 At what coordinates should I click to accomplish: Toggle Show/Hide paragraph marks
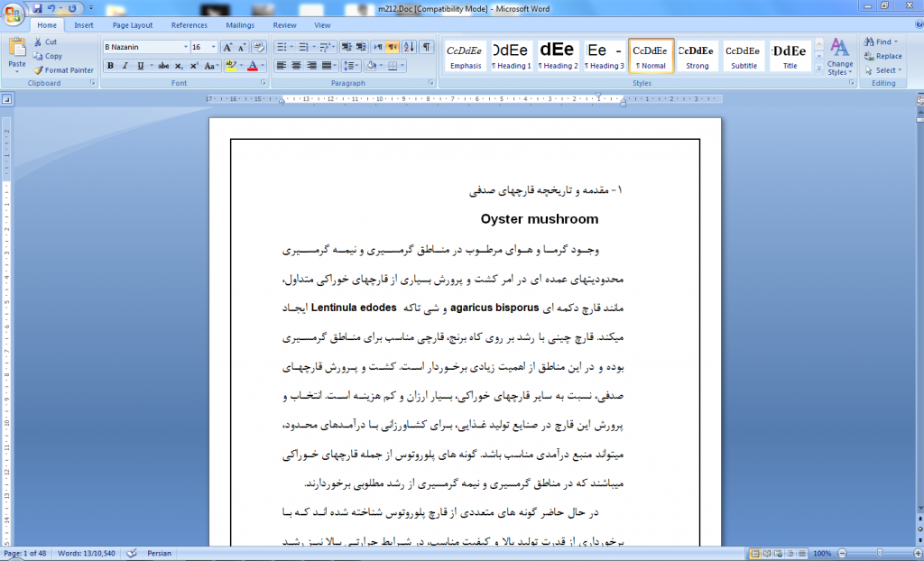tap(426, 47)
